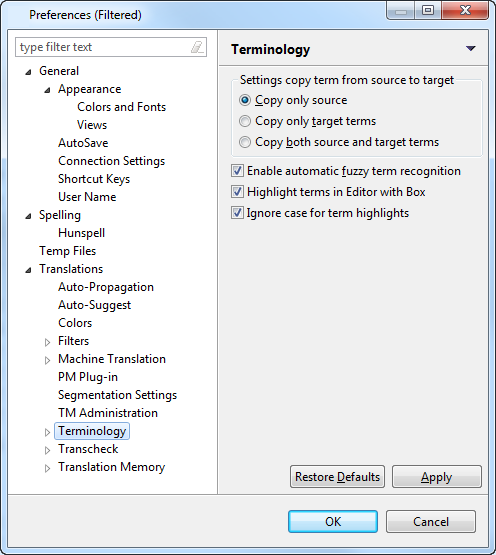
Task: Apply the terminology settings
Action: 437,477
